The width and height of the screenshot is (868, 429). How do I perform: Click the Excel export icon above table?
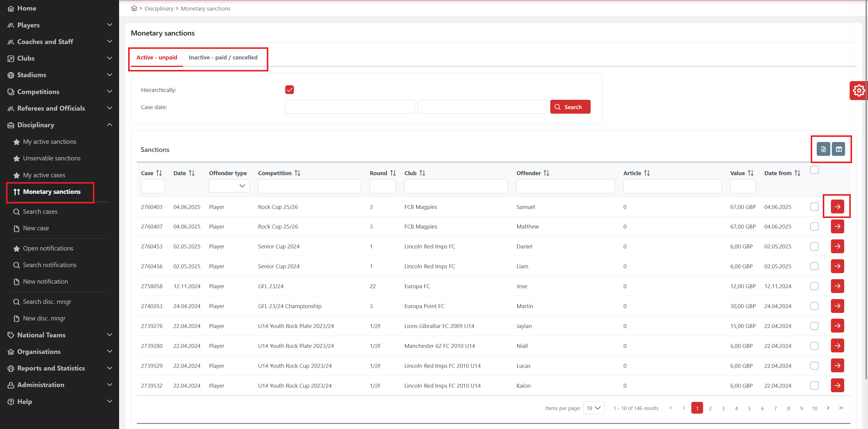823,149
